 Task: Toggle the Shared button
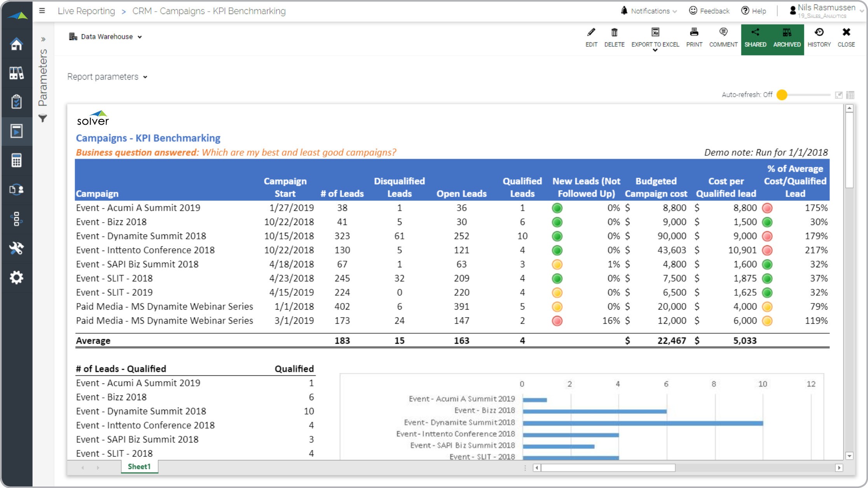point(755,39)
